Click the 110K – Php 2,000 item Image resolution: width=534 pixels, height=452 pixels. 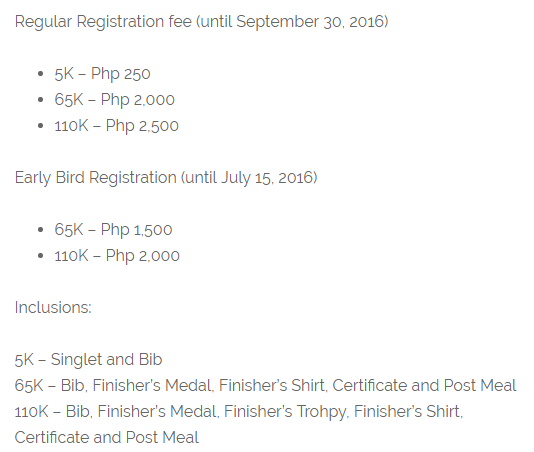pyautogui.click(x=117, y=255)
